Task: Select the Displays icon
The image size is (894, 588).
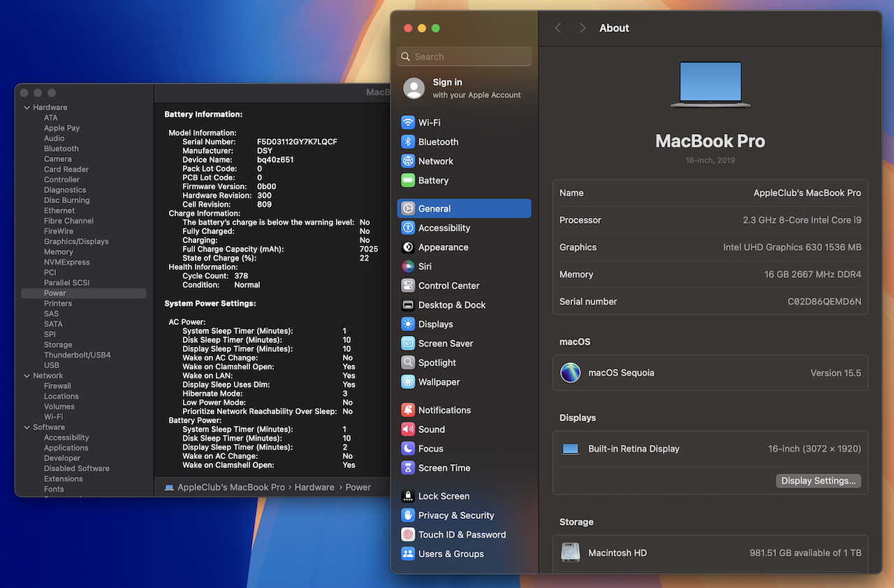Action: pyautogui.click(x=408, y=324)
